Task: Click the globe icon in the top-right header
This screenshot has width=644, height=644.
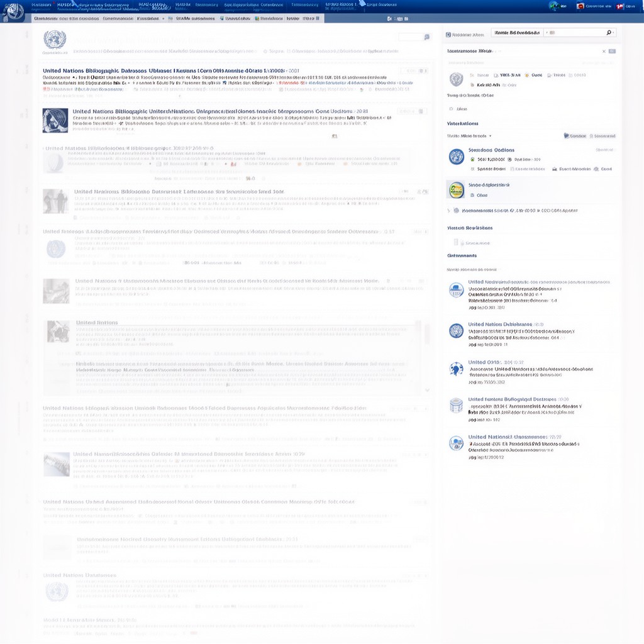Action: coord(554,6)
